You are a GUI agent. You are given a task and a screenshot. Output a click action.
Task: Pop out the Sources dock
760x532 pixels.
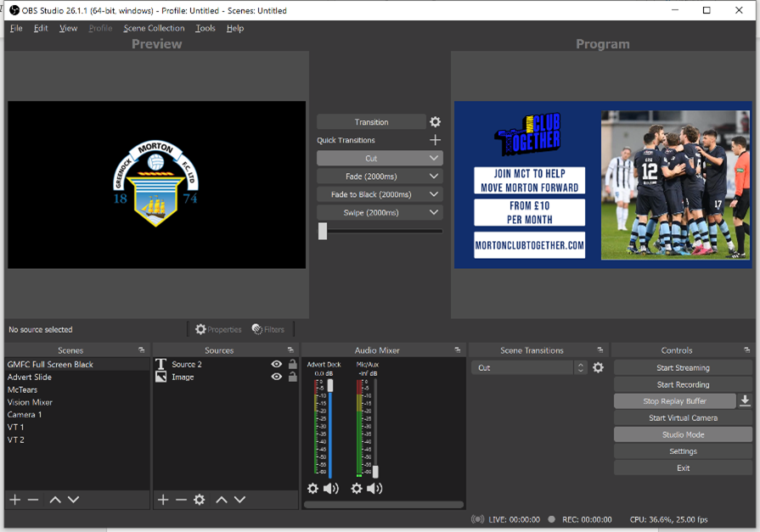(290, 350)
